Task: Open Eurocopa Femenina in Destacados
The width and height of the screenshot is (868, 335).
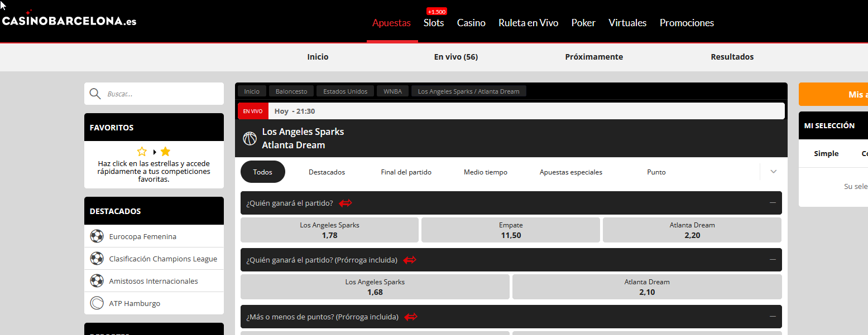Action: coord(154,236)
